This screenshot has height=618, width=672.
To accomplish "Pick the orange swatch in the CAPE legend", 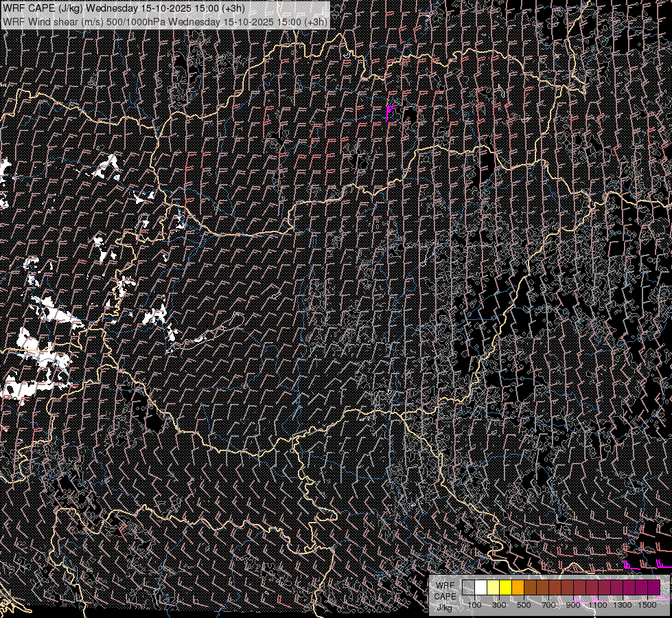I will pyautogui.click(x=518, y=587).
